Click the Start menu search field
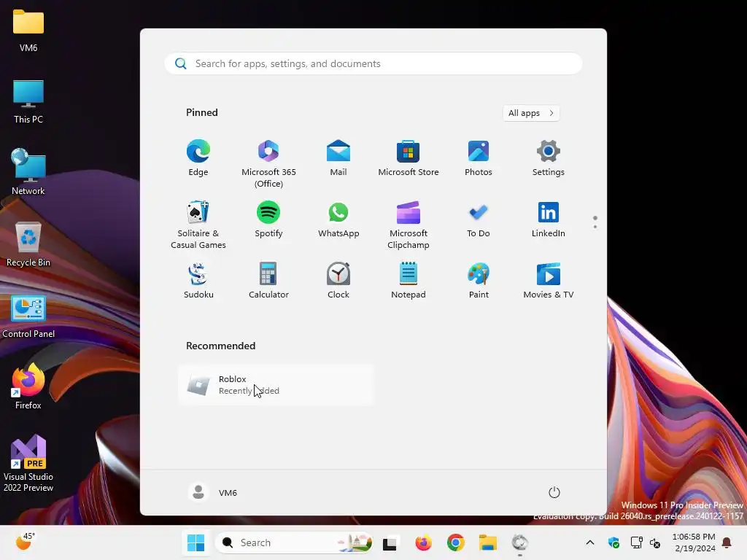This screenshot has width=747, height=560. click(373, 63)
